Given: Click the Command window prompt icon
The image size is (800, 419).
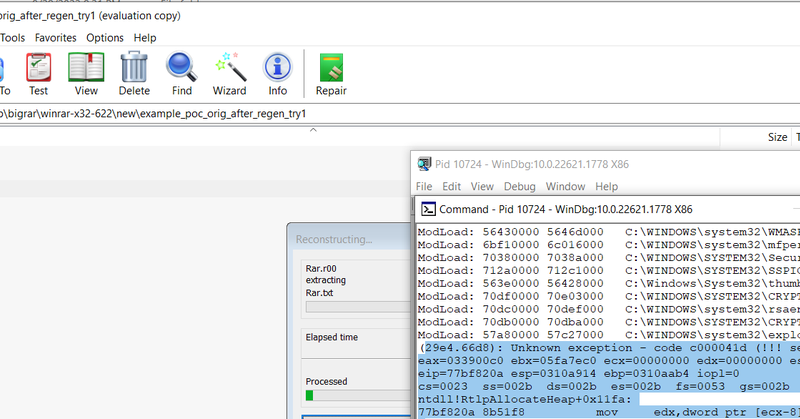Looking at the screenshot, I should [428, 209].
